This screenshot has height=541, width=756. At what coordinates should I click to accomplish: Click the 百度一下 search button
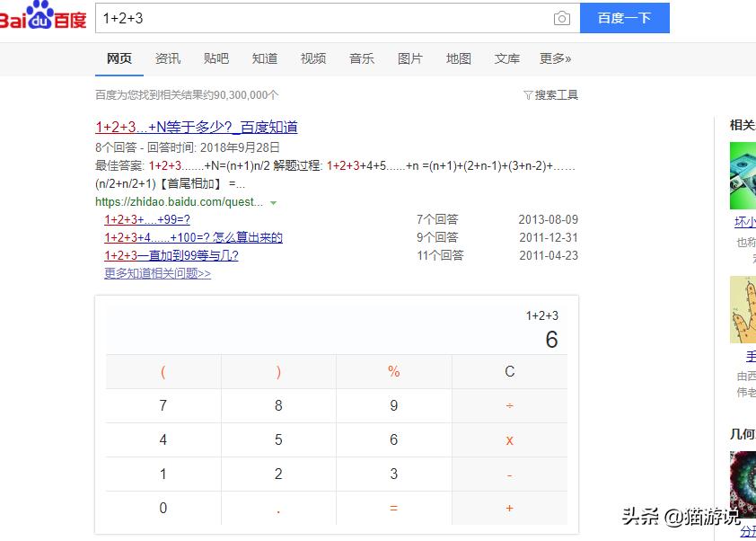624,18
